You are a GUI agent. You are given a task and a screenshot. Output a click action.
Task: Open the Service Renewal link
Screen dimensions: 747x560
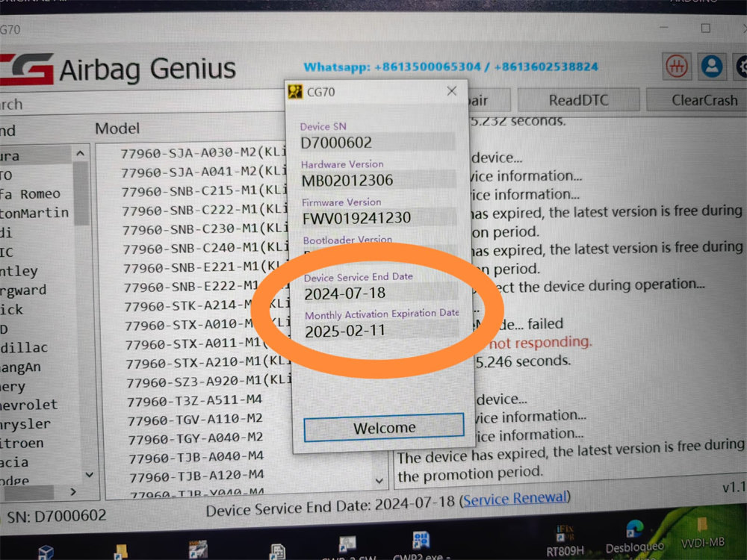515,499
